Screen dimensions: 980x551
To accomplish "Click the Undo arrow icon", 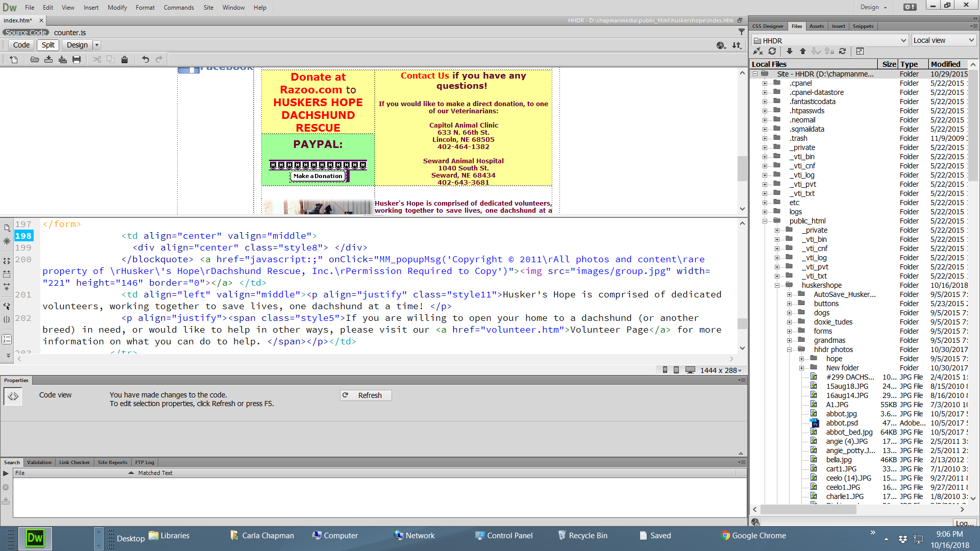I will 145,60.
